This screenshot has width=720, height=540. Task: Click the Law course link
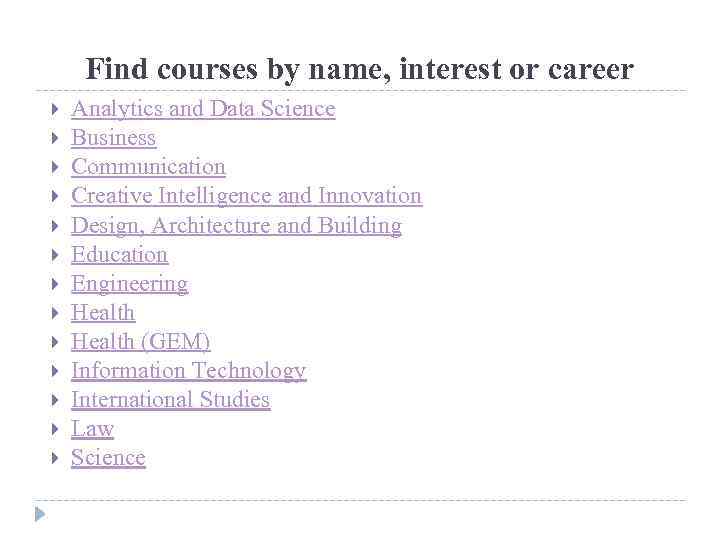coord(92,428)
